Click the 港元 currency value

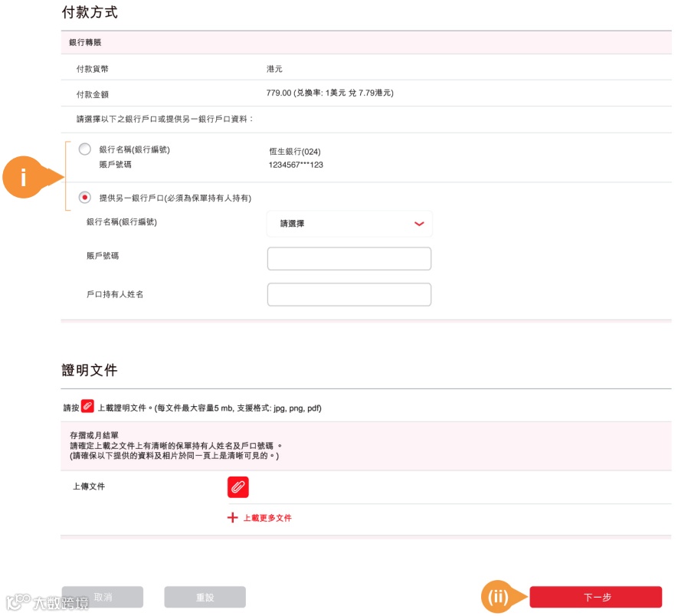(274, 69)
